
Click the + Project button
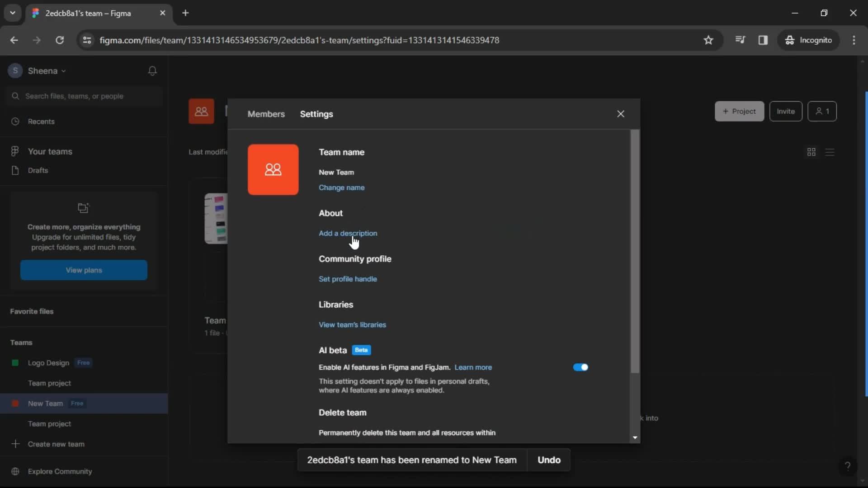pyautogui.click(x=739, y=111)
